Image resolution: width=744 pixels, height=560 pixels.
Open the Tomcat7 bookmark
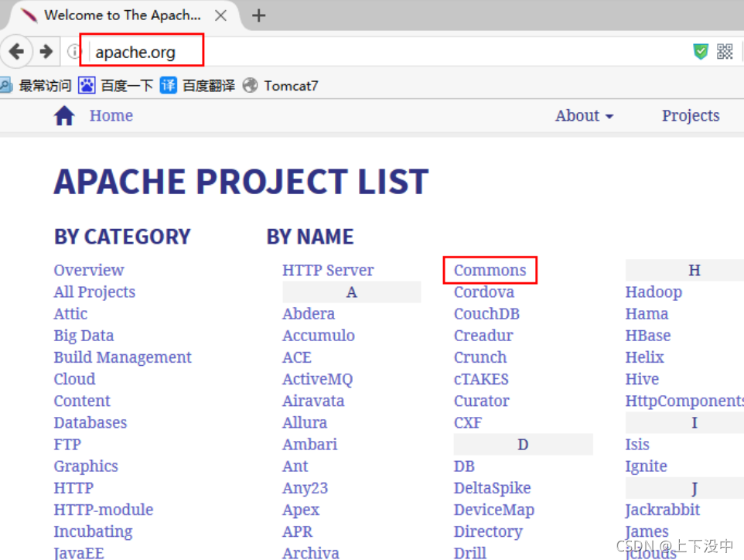coord(280,86)
